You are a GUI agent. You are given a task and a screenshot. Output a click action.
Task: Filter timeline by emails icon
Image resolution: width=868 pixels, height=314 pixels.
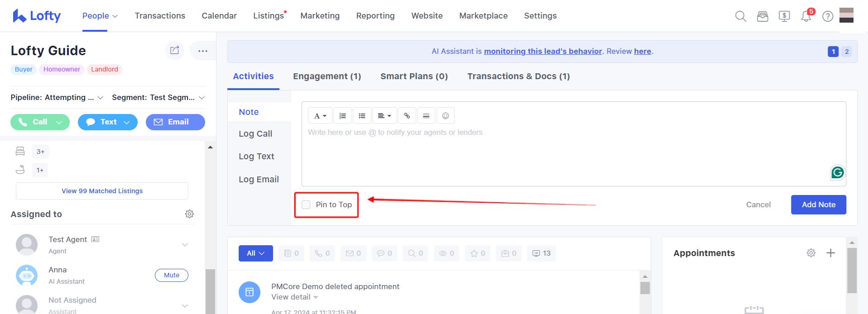(353, 253)
